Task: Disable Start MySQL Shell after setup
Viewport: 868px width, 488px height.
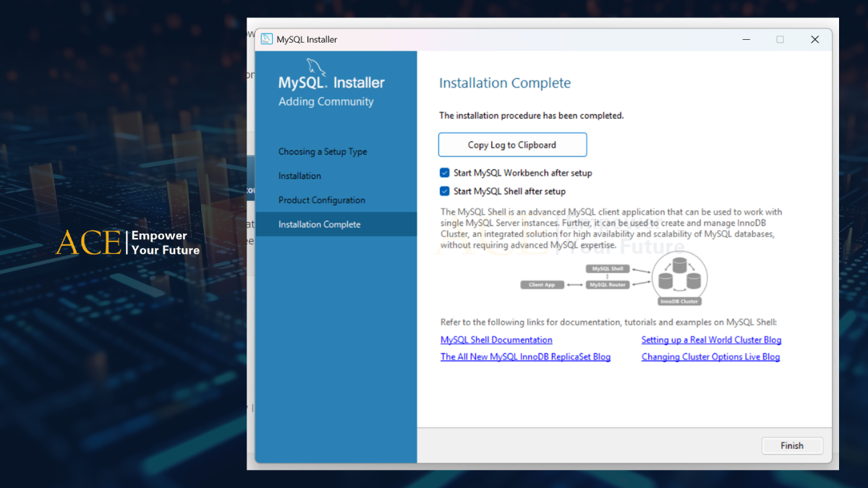Action: pyautogui.click(x=443, y=191)
